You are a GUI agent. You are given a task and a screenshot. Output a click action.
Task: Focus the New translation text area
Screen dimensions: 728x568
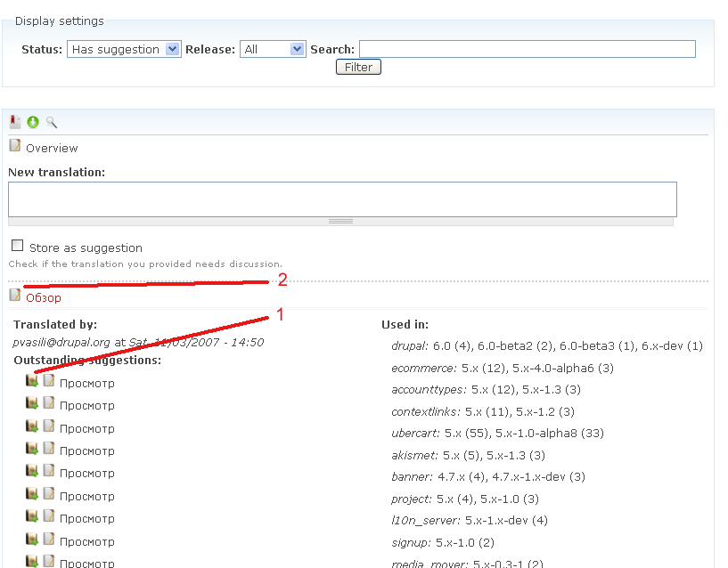tap(342, 199)
